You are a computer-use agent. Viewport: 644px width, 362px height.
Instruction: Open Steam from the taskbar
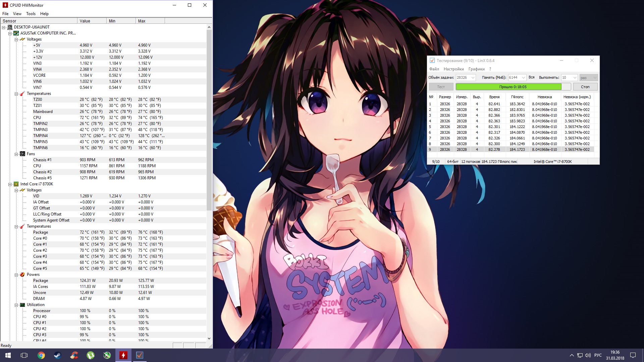pyautogui.click(x=57, y=355)
